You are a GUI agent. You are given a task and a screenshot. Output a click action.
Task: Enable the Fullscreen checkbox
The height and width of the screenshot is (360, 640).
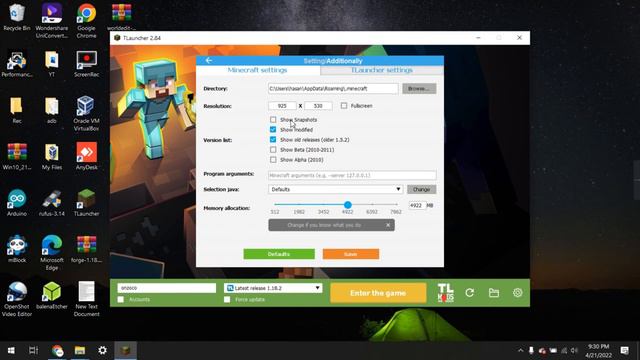click(344, 106)
